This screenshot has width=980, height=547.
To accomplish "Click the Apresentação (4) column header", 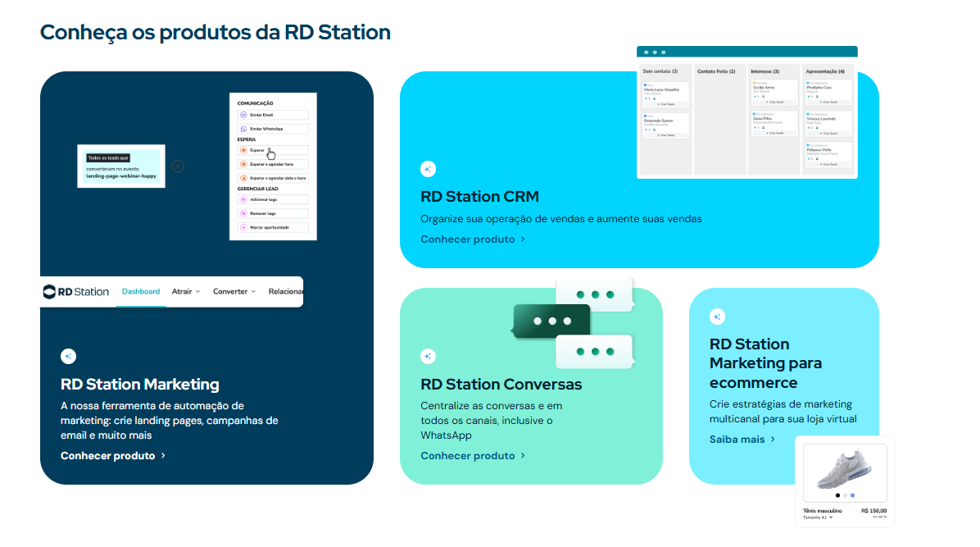I will point(825,71).
